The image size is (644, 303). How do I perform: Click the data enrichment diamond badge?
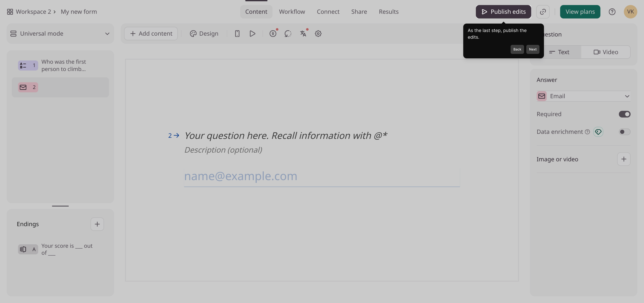(x=598, y=132)
